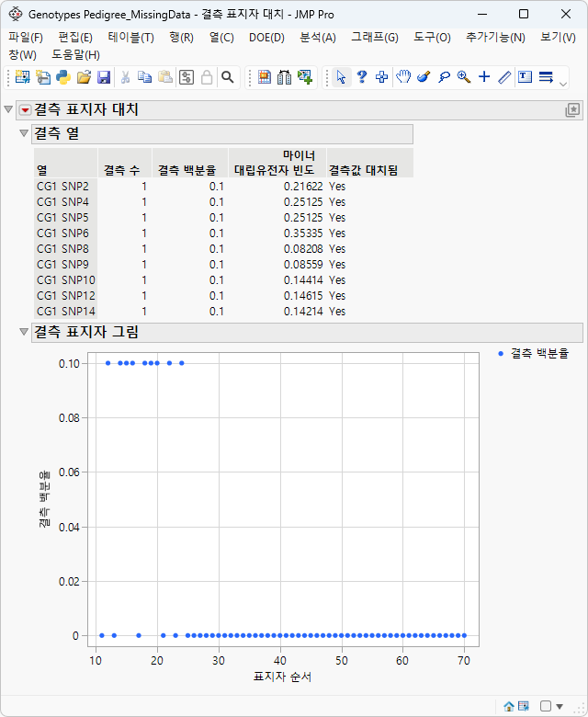Click the Paste clipboard icon
588x717 pixels.
[x=165, y=77]
